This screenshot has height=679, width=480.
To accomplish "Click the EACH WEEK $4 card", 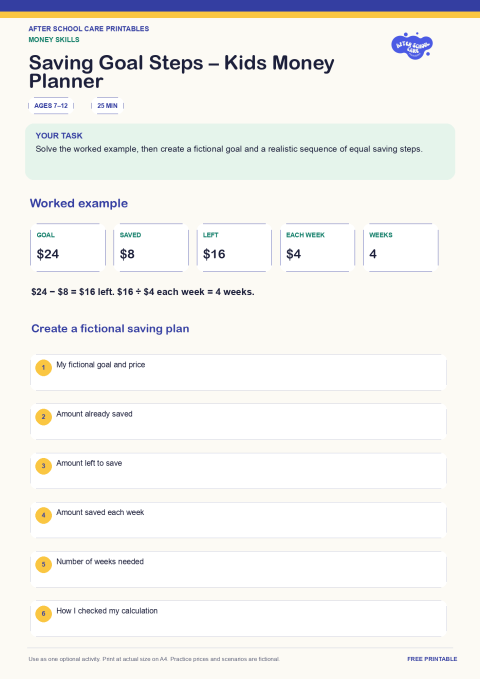I will click(x=318, y=248).
